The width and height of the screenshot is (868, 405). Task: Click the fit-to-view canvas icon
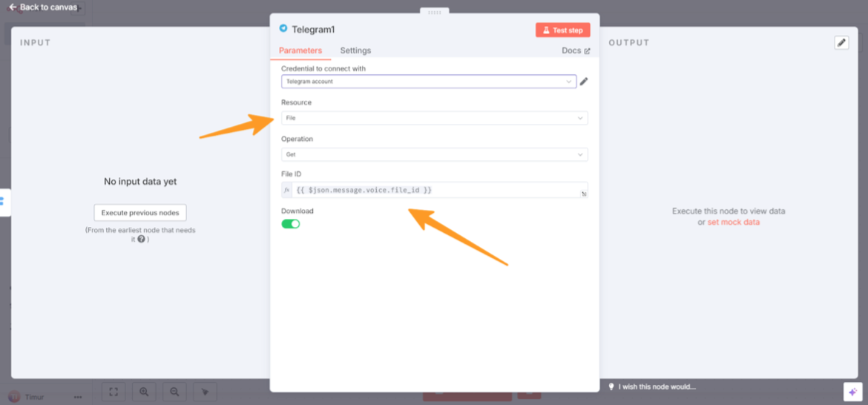(x=114, y=391)
